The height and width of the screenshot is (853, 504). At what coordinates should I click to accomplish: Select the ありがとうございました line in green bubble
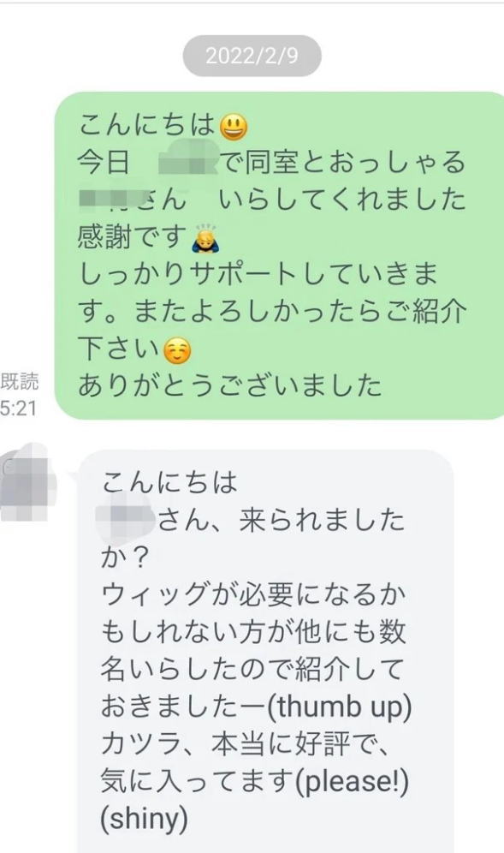pyautogui.click(x=229, y=385)
